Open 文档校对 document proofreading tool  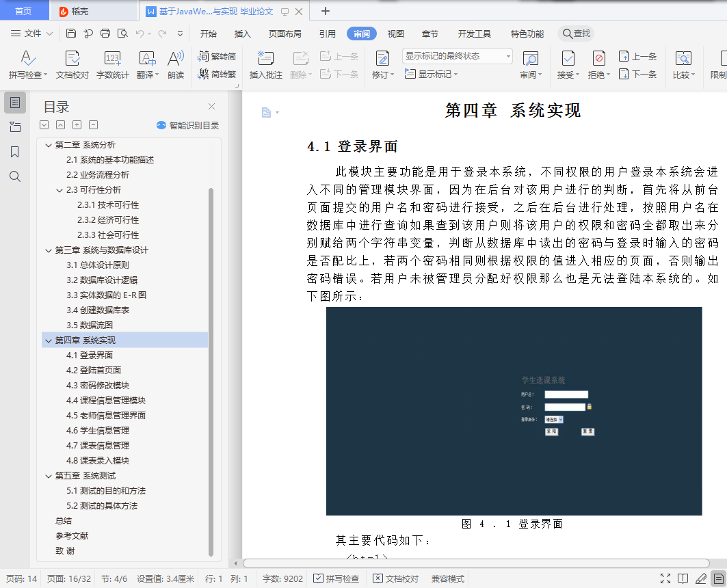point(72,65)
